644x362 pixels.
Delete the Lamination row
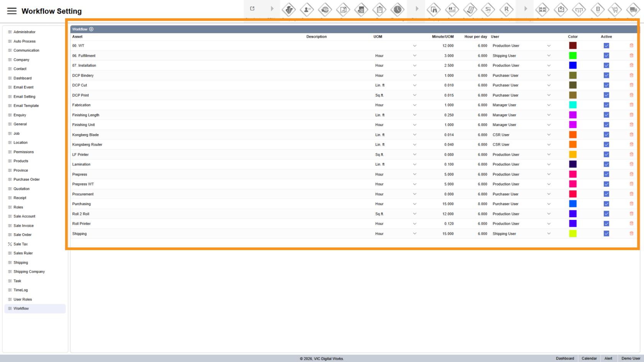[631, 164]
